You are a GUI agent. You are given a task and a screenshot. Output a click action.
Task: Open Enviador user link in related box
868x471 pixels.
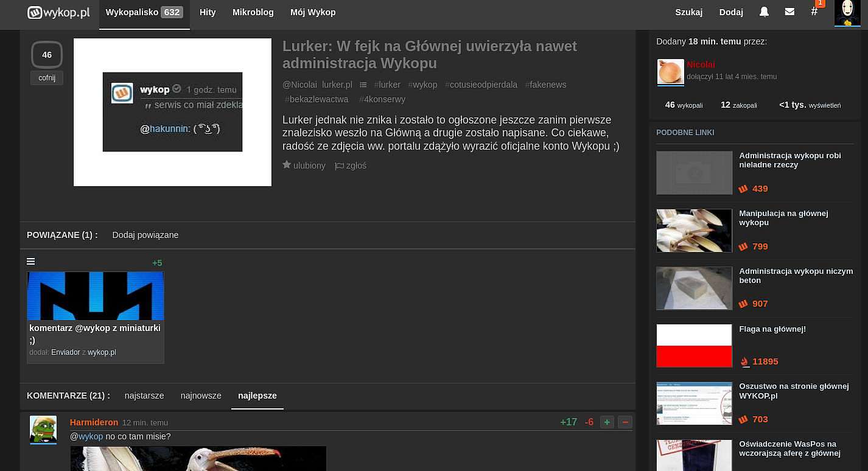coord(66,352)
